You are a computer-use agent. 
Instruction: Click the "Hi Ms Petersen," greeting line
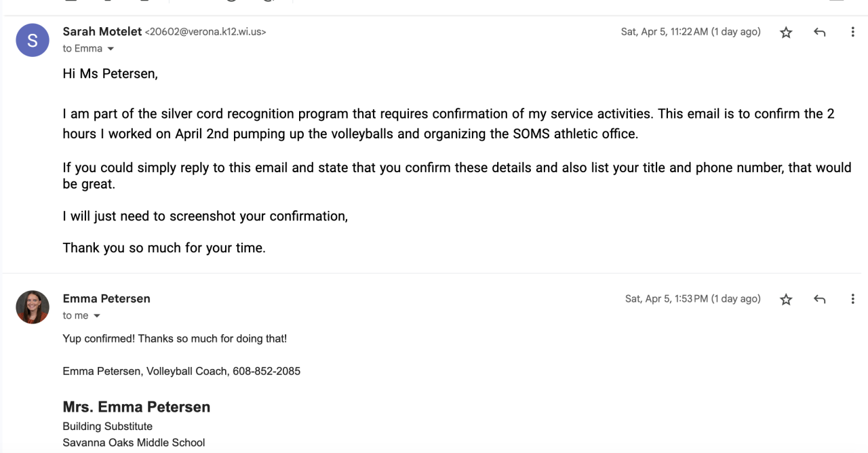click(110, 74)
